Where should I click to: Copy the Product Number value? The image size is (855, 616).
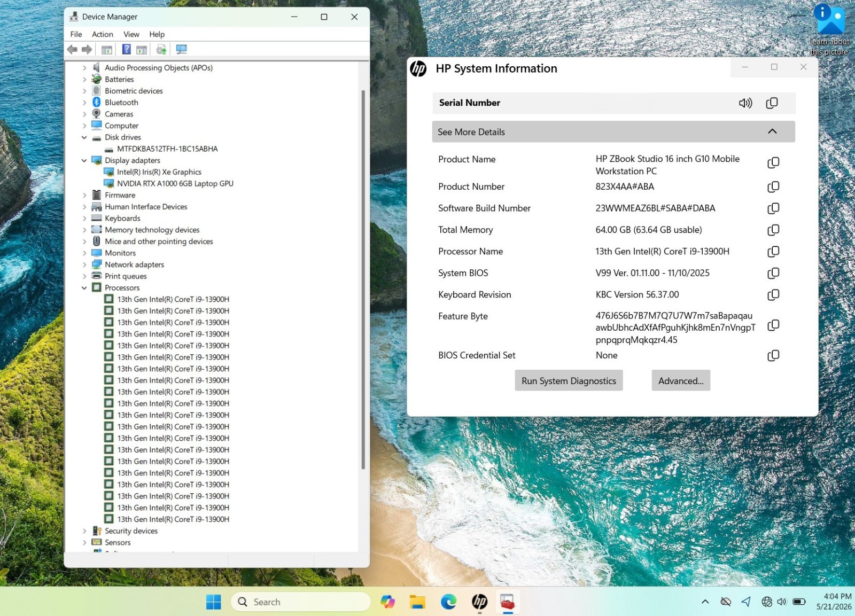773,187
